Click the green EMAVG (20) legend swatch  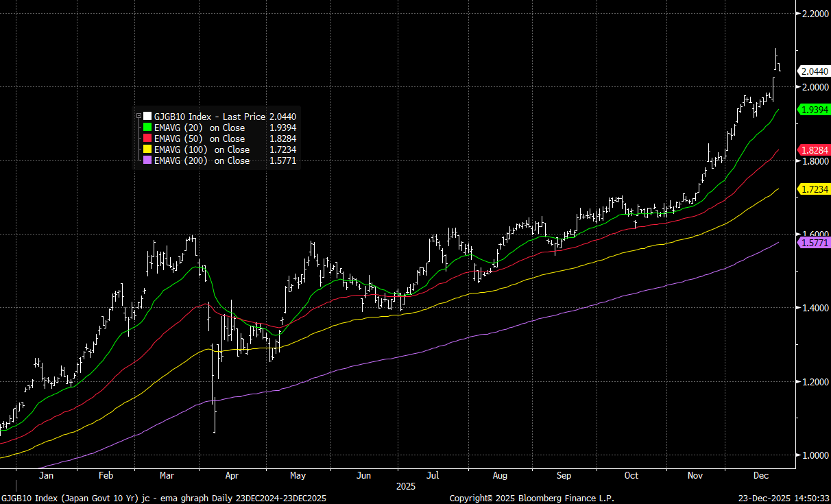click(147, 128)
